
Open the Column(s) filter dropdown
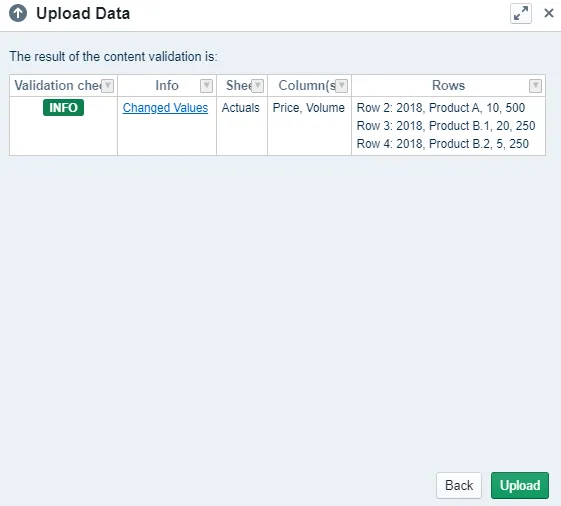click(x=342, y=86)
